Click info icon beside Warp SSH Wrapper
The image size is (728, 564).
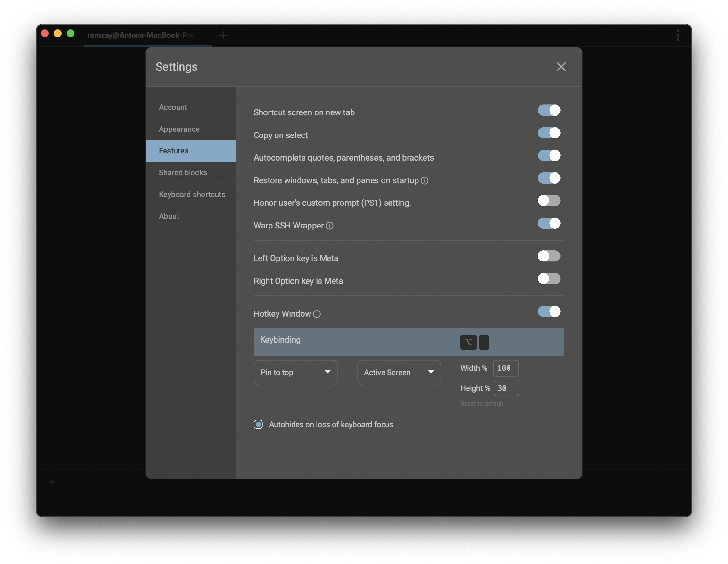pyautogui.click(x=329, y=226)
